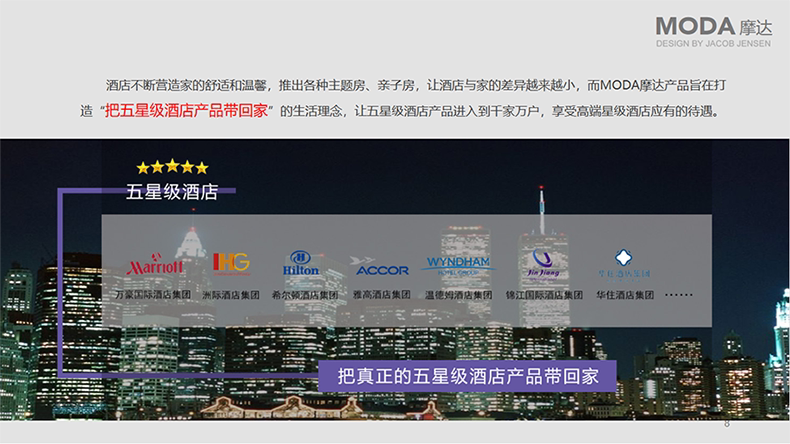The height and width of the screenshot is (444, 790).
Task: Click the ACCOR hotel logo
Action: (x=379, y=267)
